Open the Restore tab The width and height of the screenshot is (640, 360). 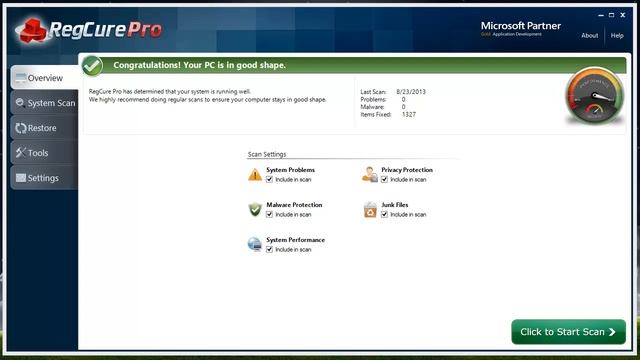[x=44, y=128]
